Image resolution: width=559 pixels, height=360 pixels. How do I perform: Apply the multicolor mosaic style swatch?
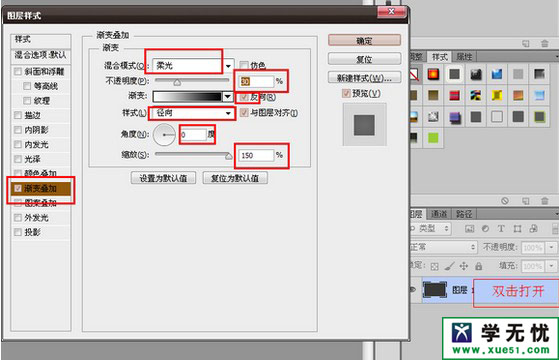476,95
